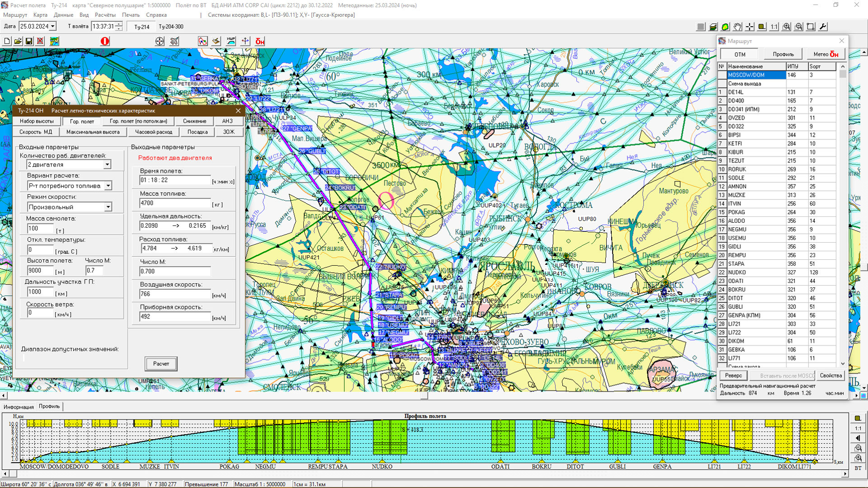Screen dimensions: 868x488
Task: Click the Реверс button
Action: (x=733, y=375)
